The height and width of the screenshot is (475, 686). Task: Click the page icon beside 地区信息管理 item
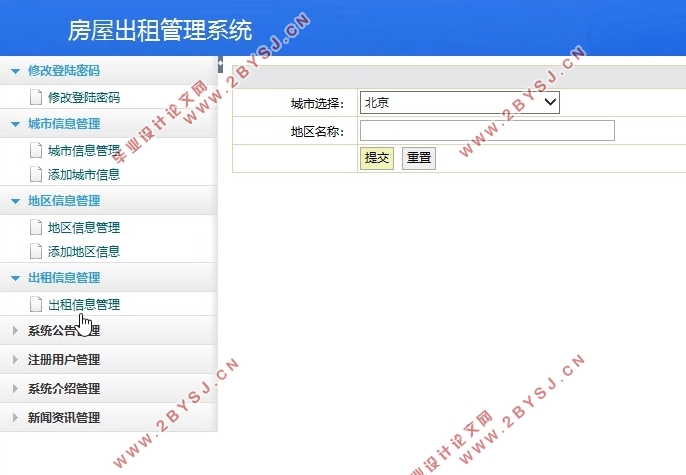click(x=36, y=227)
